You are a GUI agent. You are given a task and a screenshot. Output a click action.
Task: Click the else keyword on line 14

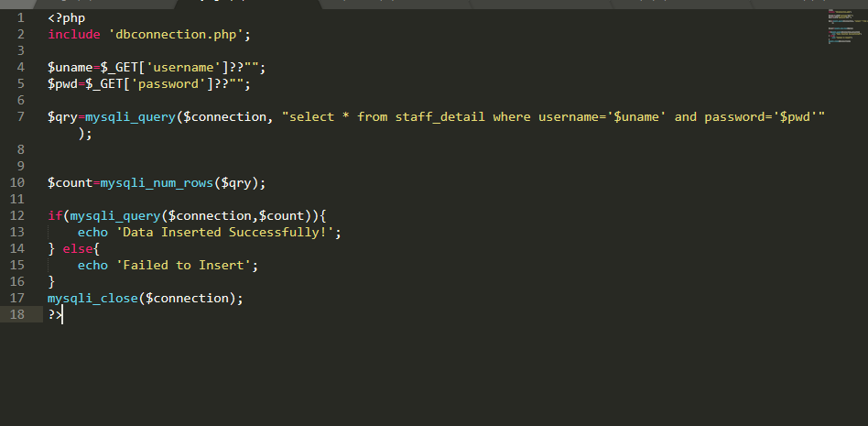click(x=78, y=249)
